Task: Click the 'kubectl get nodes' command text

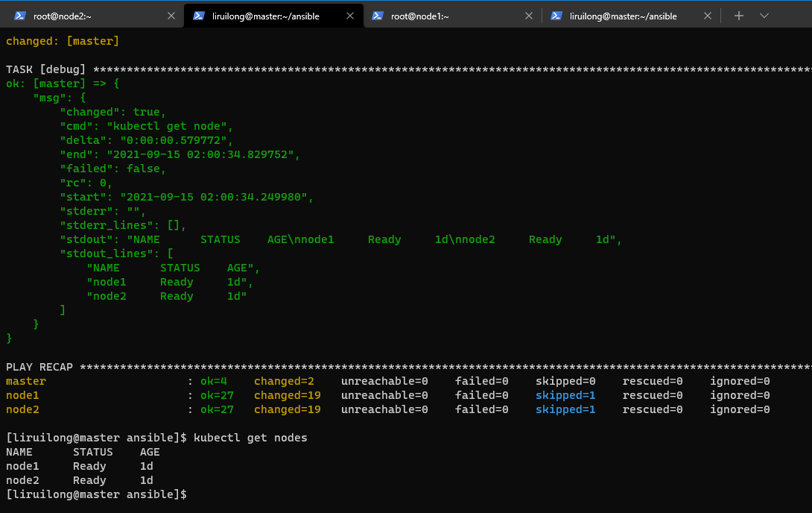Action: point(250,438)
